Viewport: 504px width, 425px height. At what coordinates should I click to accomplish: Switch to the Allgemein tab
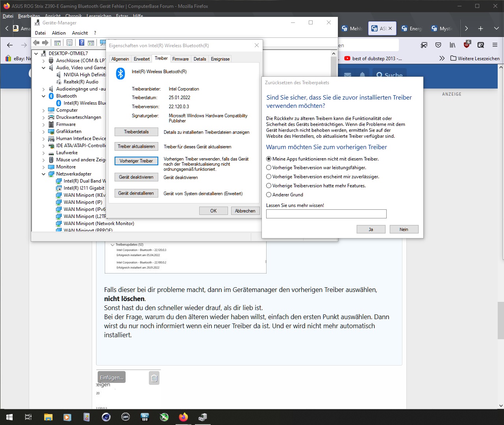(120, 59)
